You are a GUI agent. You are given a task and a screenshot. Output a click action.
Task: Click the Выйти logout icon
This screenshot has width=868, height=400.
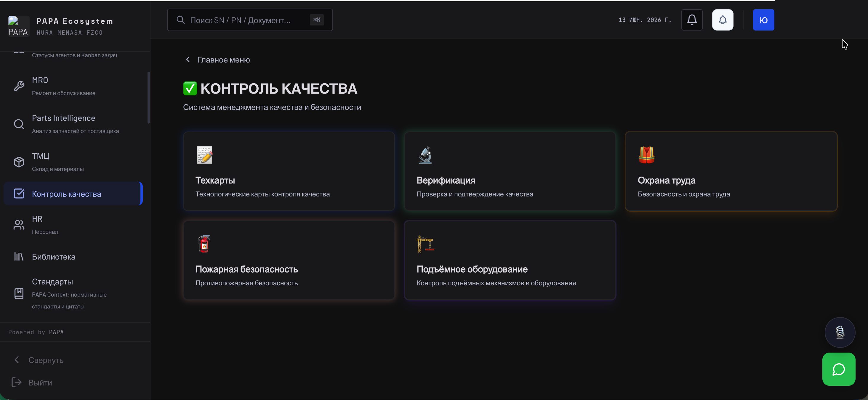[17, 382]
